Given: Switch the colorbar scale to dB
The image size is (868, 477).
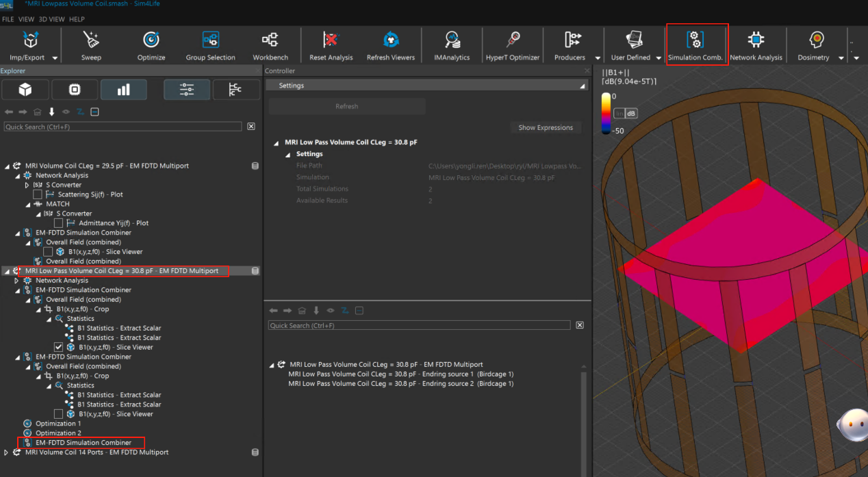Looking at the screenshot, I should pyautogui.click(x=631, y=114).
